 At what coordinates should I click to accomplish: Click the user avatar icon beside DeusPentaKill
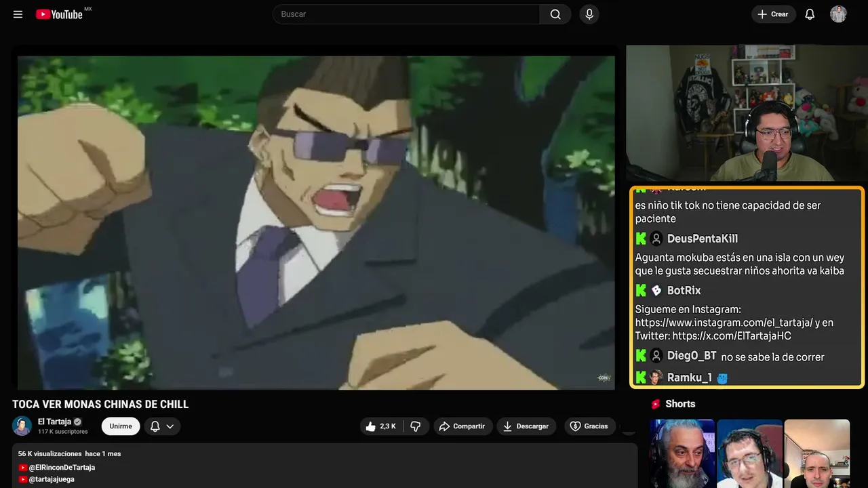(656, 239)
